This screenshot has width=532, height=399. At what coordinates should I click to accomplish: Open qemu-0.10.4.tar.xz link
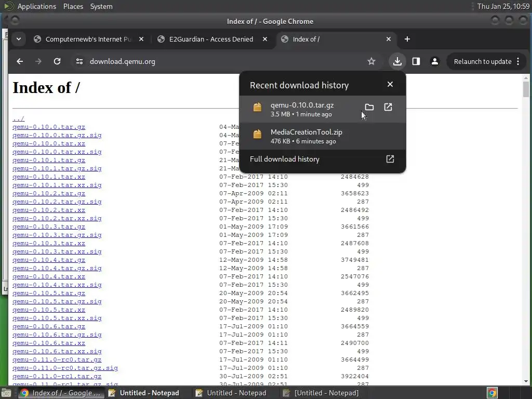[x=49, y=276]
